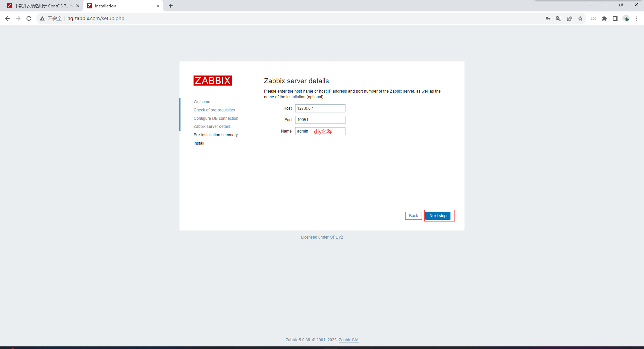Click the Zabbix 5.0.36 version text
Image resolution: width=644 pixels, height=349 pixels.
[x=298, y=340]
